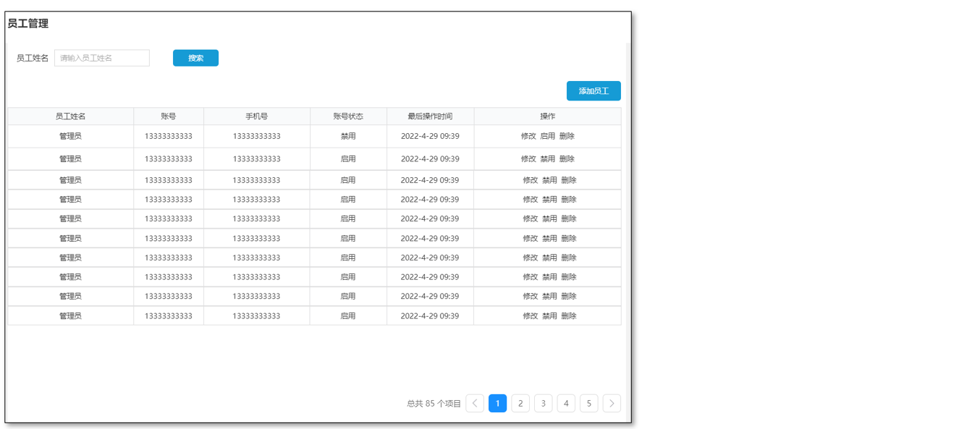Click the 员工姓名 table column header
980x429 pixels.
pos(70,116)
